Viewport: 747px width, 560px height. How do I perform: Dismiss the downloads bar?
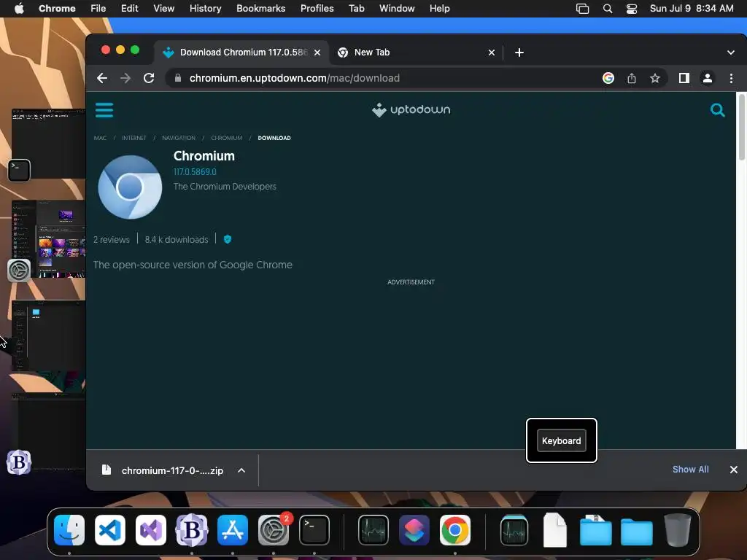pos(734,470)
